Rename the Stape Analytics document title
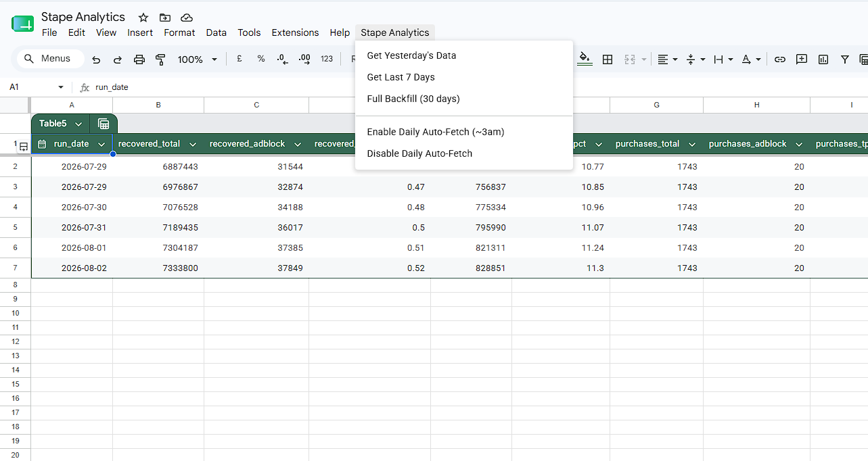 tap(83, 17)
